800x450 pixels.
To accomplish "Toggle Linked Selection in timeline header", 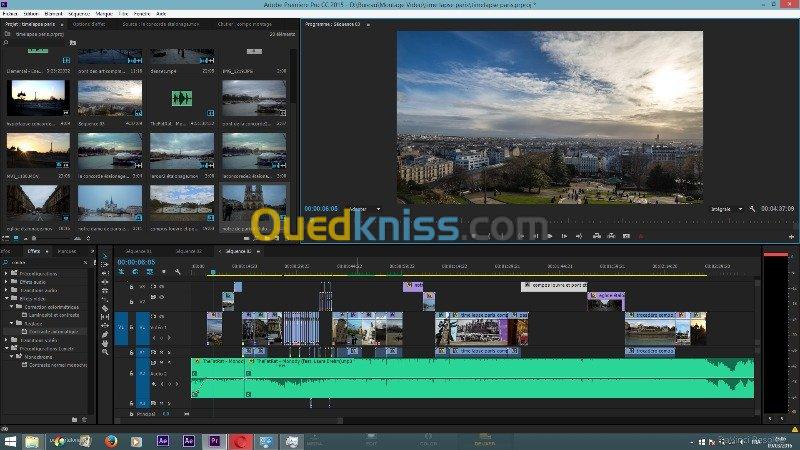I will click(x=149, y=272).
